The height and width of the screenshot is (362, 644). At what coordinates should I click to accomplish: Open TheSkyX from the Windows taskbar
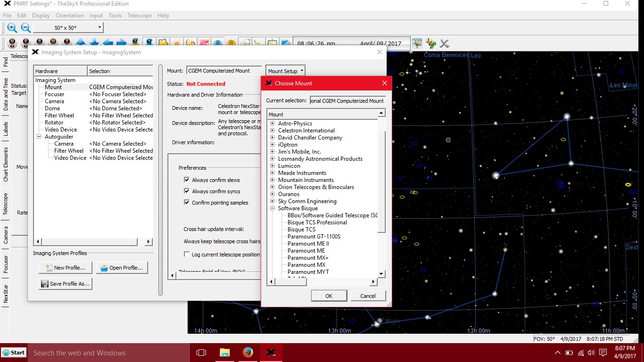[x=271, y=353]
